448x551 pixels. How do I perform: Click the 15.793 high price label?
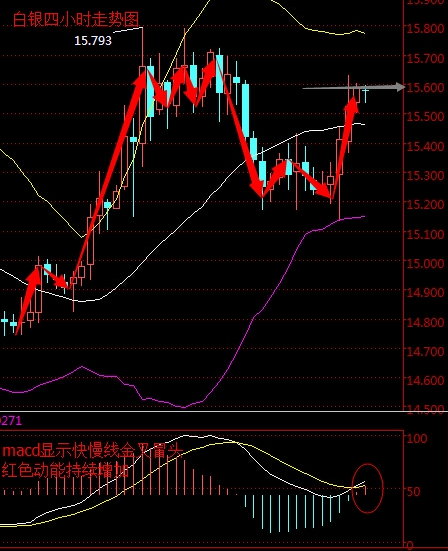point(93,41)
